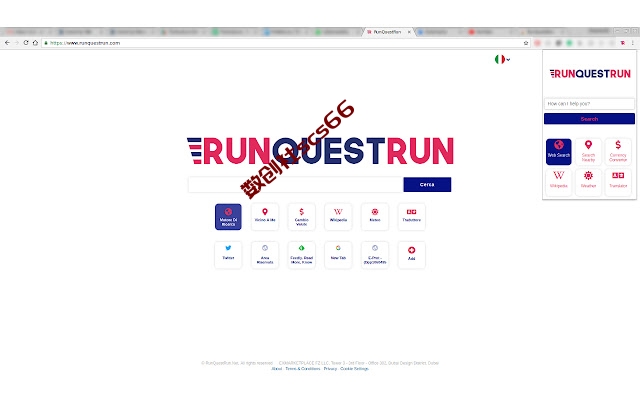Open the Cookie Settings footer link
640x400 pixels.
(354, 369)
